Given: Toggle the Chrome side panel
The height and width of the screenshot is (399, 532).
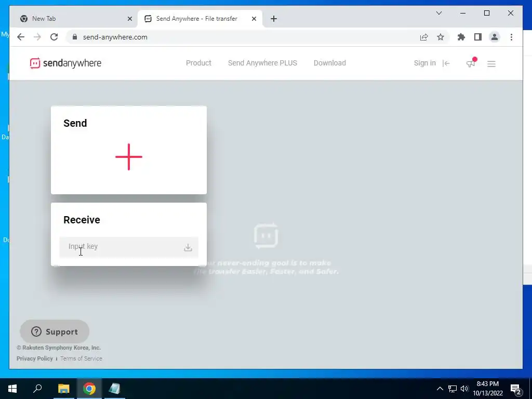Looking at the screenshot, I should point(478,37).
